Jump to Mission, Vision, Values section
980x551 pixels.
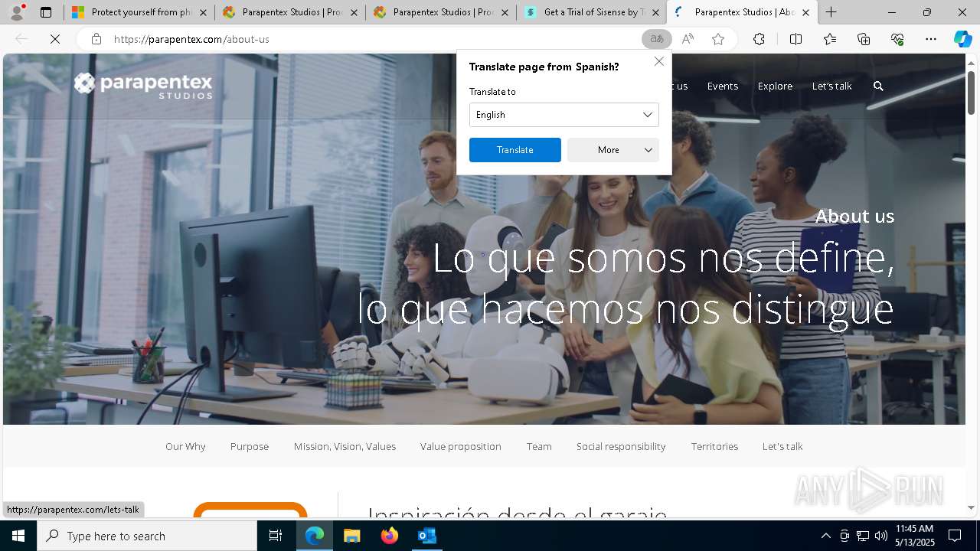pyautogui.click(x=345, y=446)
